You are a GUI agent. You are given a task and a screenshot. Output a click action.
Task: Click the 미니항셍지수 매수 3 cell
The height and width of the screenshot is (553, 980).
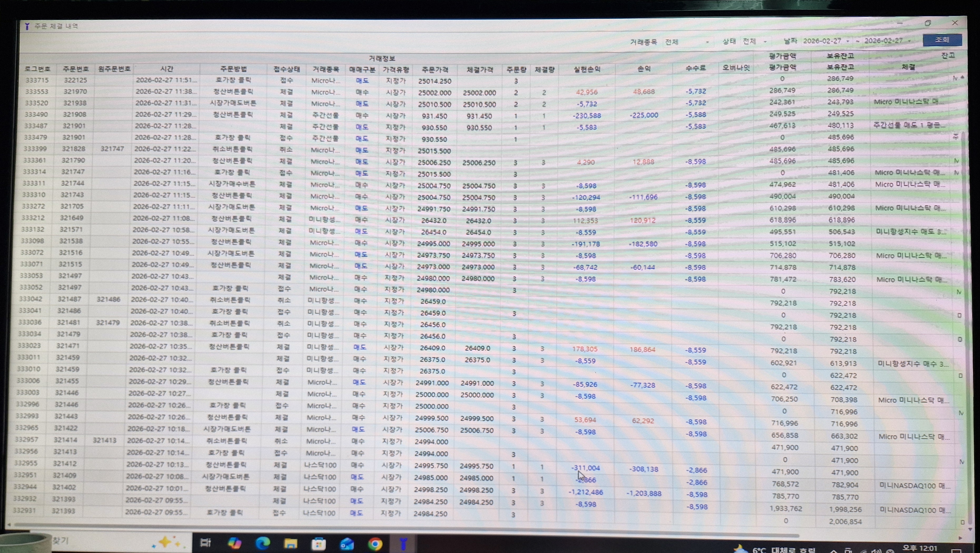coord(913,363)
